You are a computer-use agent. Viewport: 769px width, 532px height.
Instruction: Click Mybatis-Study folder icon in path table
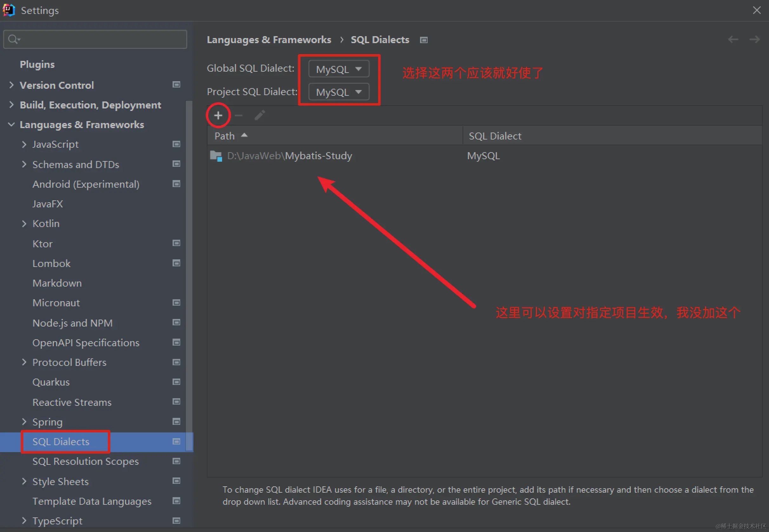216,156
